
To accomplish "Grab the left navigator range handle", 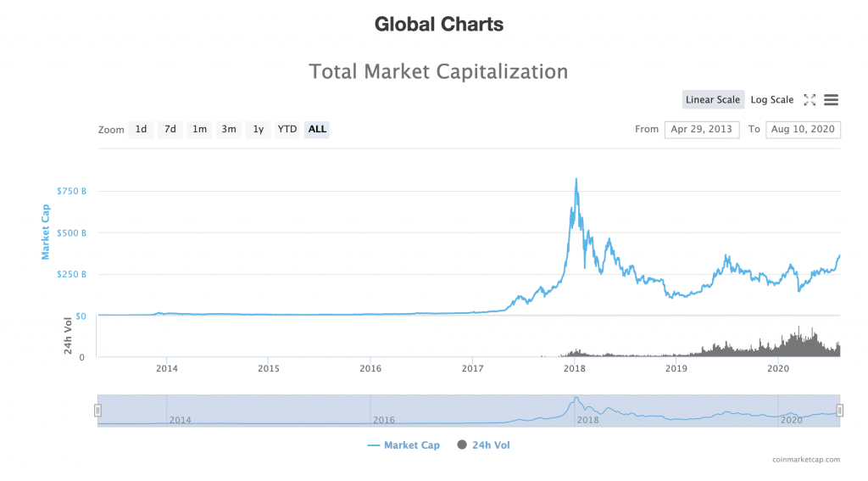I will (x=98, y=411).
